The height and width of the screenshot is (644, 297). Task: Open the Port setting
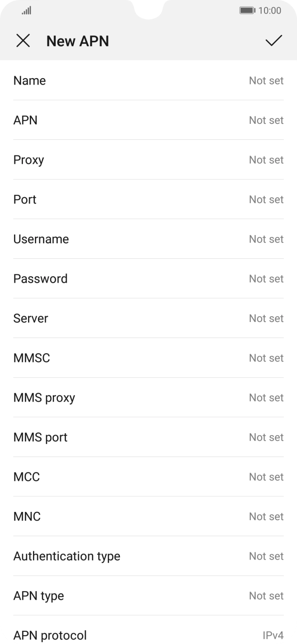tap(148, 200)
